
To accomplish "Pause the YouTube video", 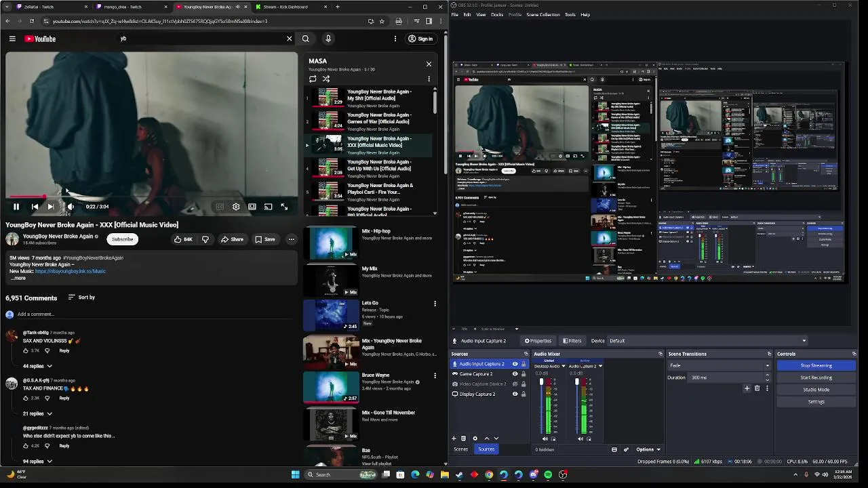I will pos(16,207).
